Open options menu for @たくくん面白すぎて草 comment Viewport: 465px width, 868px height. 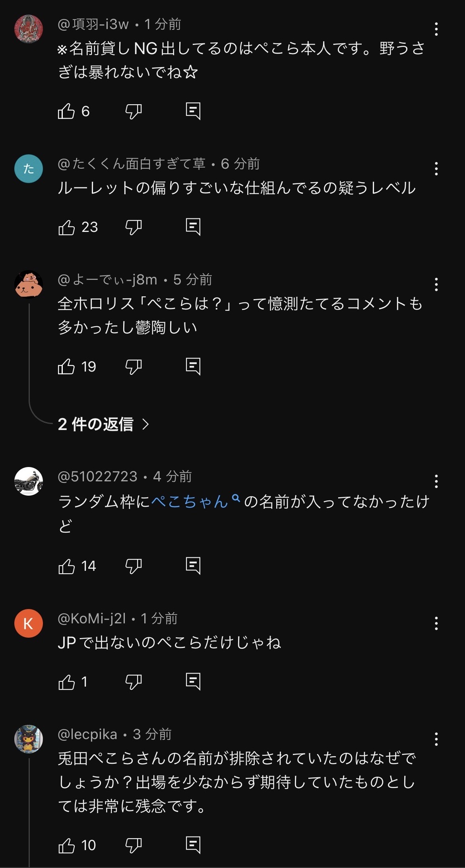(x=436, y=169)
